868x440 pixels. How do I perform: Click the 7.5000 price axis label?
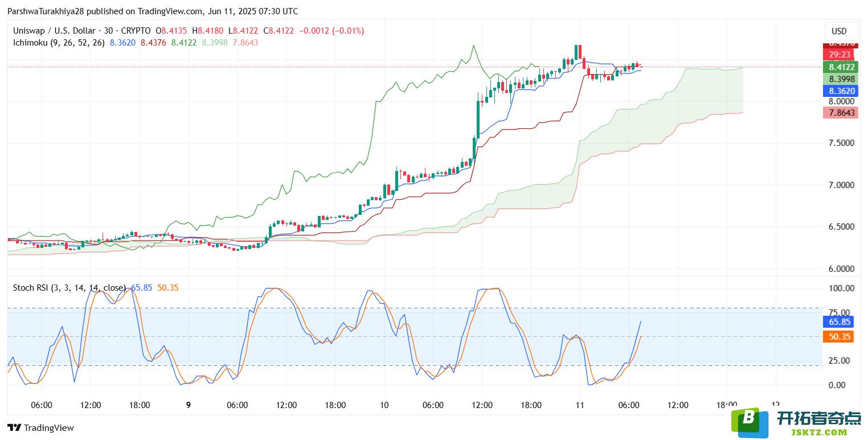841,142
